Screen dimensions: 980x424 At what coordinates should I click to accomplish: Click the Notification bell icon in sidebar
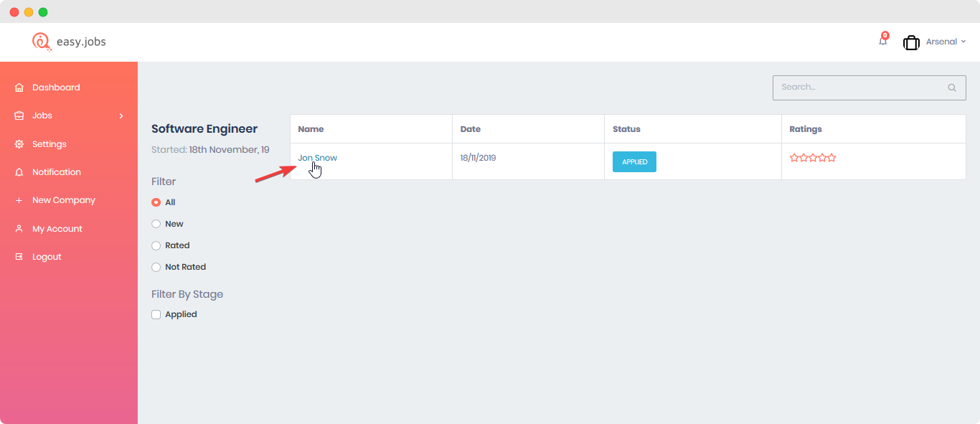[x=19, y=172]
